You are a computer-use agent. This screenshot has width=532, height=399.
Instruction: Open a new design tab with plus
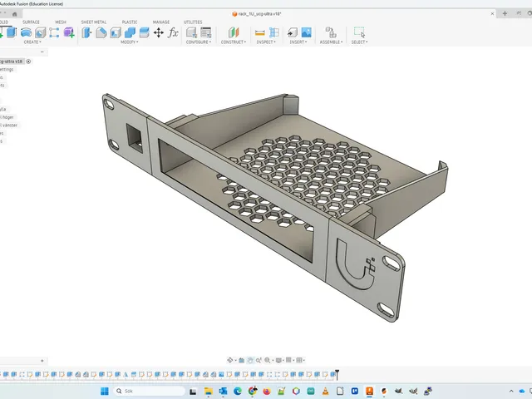pos(505,13)
